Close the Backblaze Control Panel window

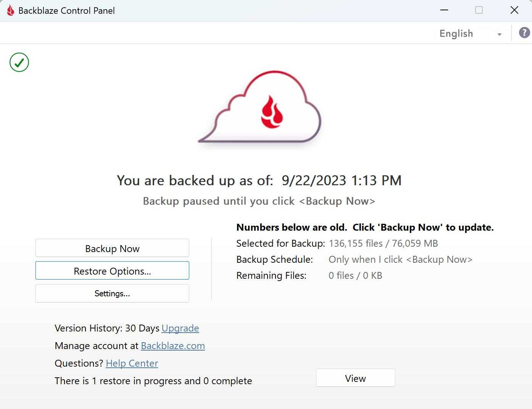click(514, 10)
